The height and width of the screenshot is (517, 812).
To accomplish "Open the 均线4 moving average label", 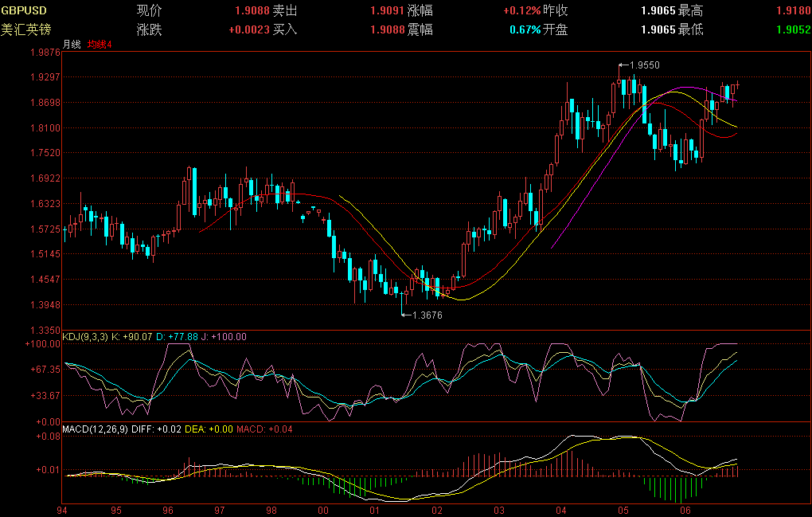I will point(100,45).
